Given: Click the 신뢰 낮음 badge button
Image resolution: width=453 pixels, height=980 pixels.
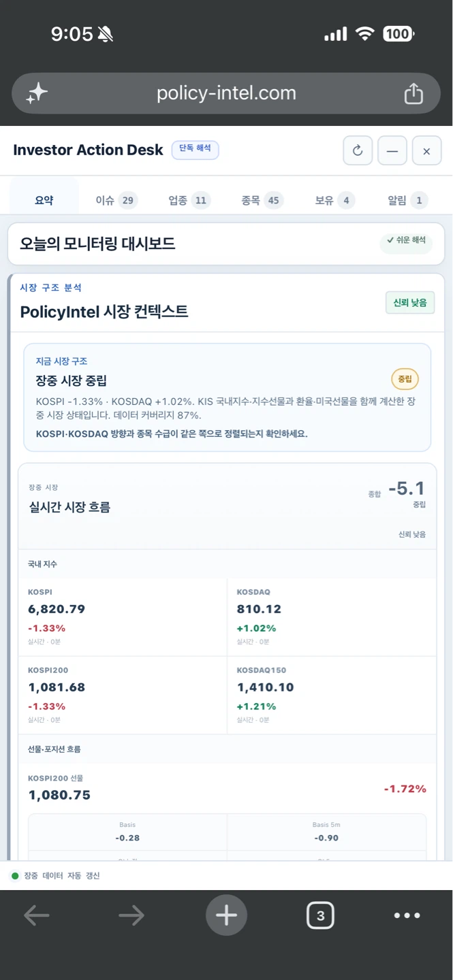Looking at the screenshot, I should (409, 303).
